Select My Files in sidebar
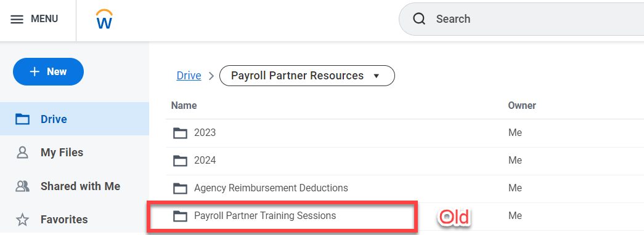Viewport: 644px width, 235px height. pos(75,153)
